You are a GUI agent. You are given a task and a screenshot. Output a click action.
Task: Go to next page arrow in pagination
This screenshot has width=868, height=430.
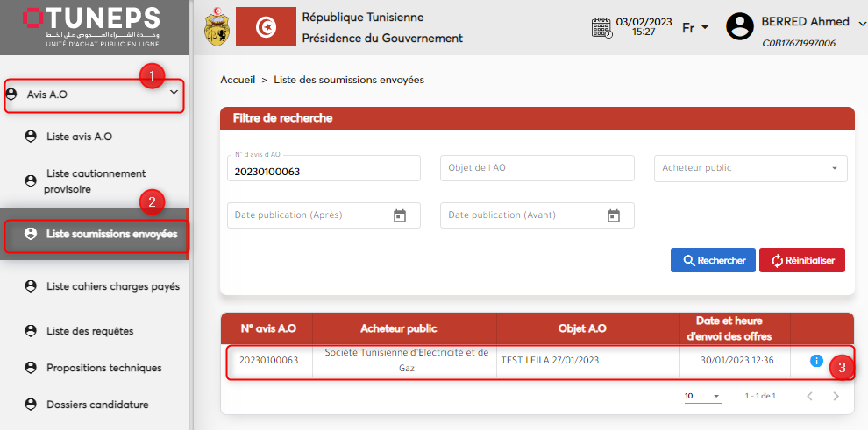point(836,397)
